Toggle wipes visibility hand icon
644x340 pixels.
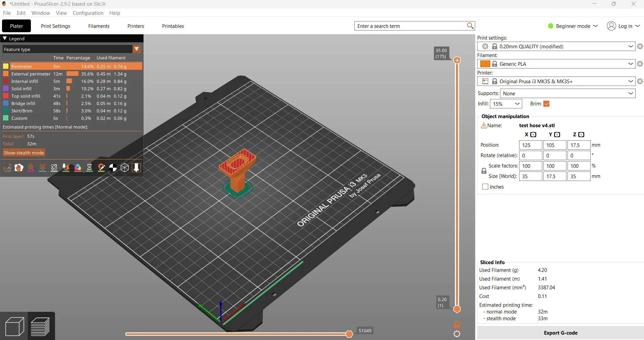(19, 167)
